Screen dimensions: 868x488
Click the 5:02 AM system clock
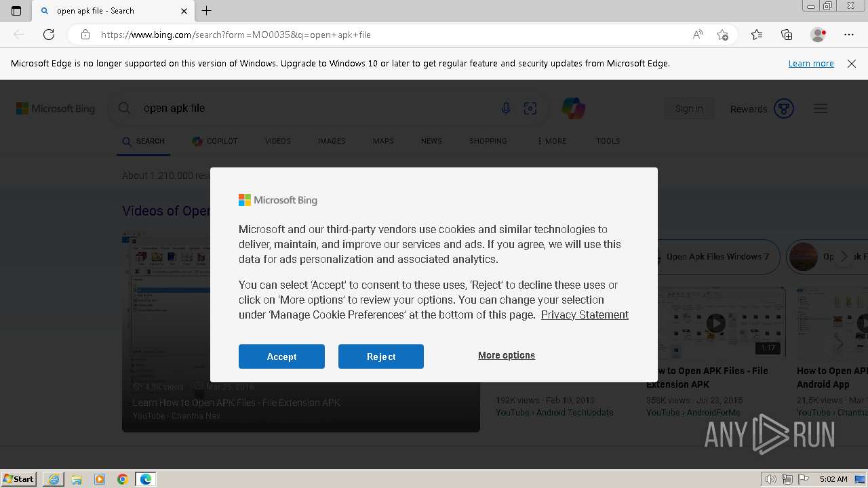pyautogui.click(x=833, y=479)
